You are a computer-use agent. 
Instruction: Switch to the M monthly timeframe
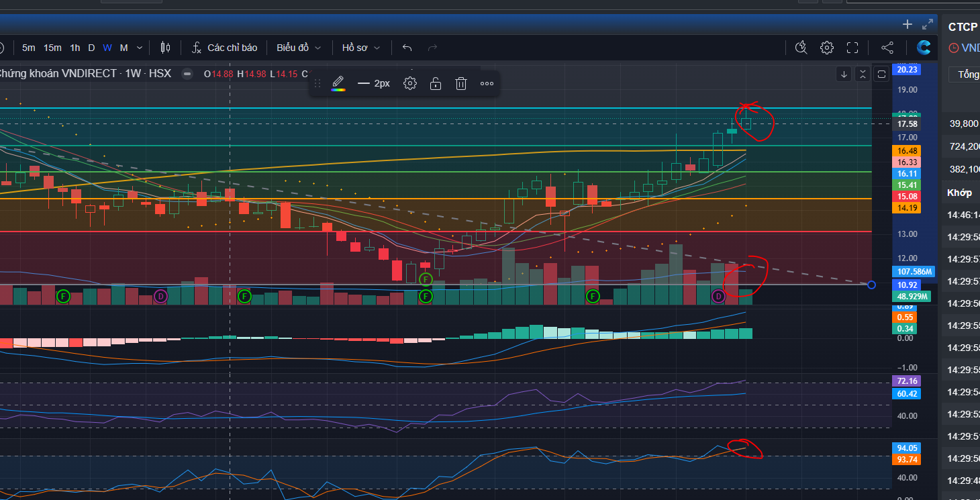click(124, 48)
